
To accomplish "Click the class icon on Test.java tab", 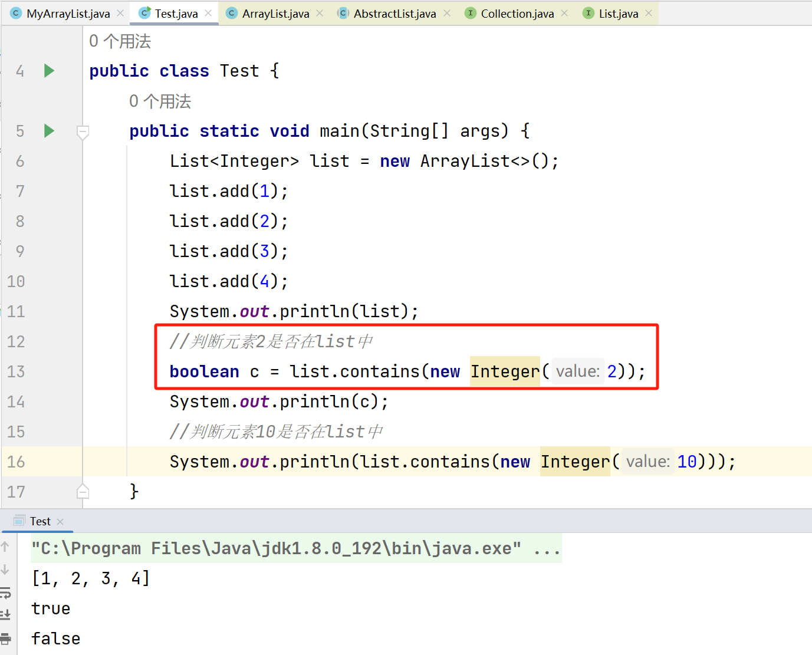I will pos(144,13).
